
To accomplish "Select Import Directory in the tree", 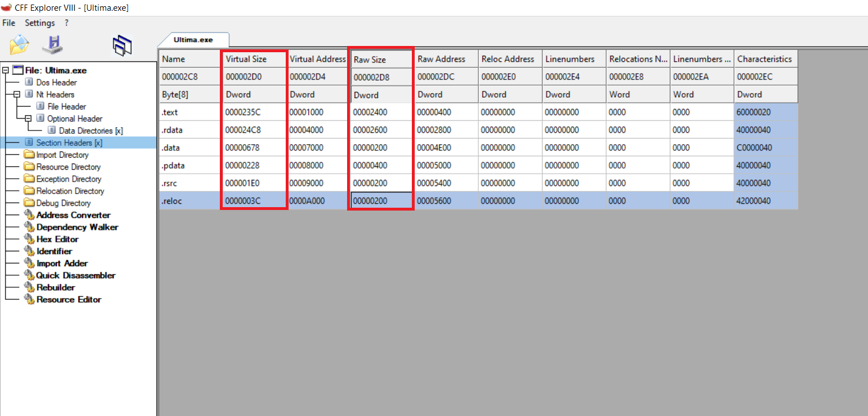I will (62, 154).
